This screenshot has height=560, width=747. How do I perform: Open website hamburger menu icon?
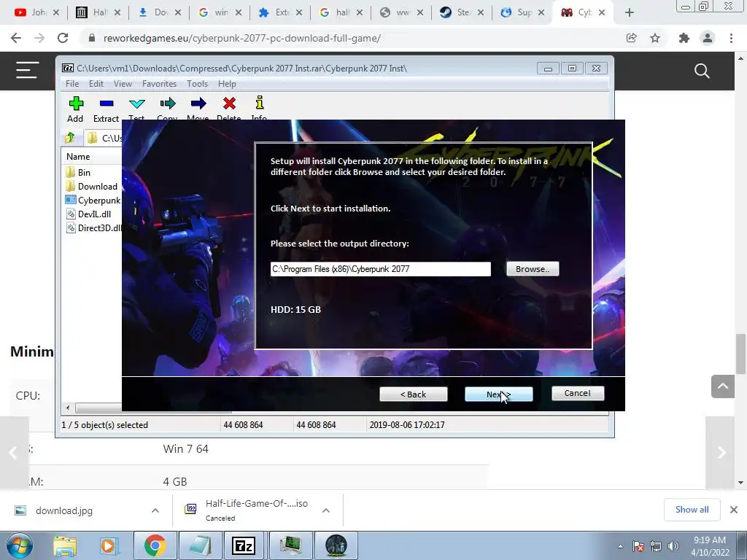[27, 70]
